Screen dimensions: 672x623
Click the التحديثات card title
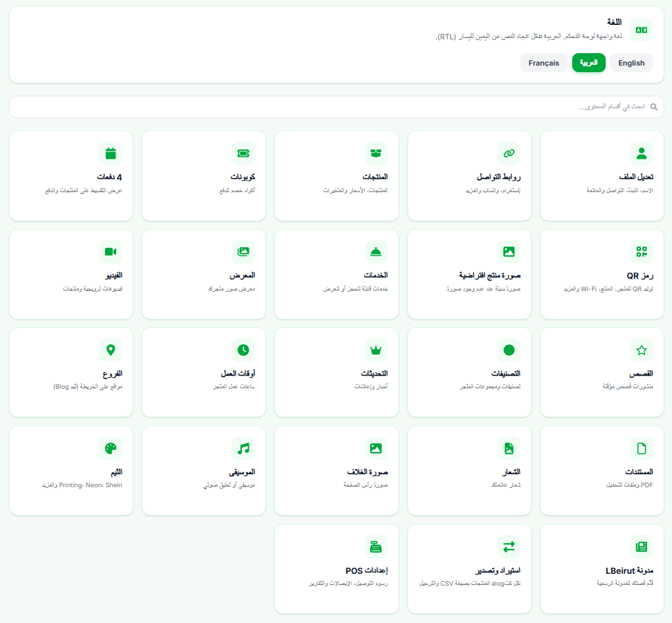point(374,374)
